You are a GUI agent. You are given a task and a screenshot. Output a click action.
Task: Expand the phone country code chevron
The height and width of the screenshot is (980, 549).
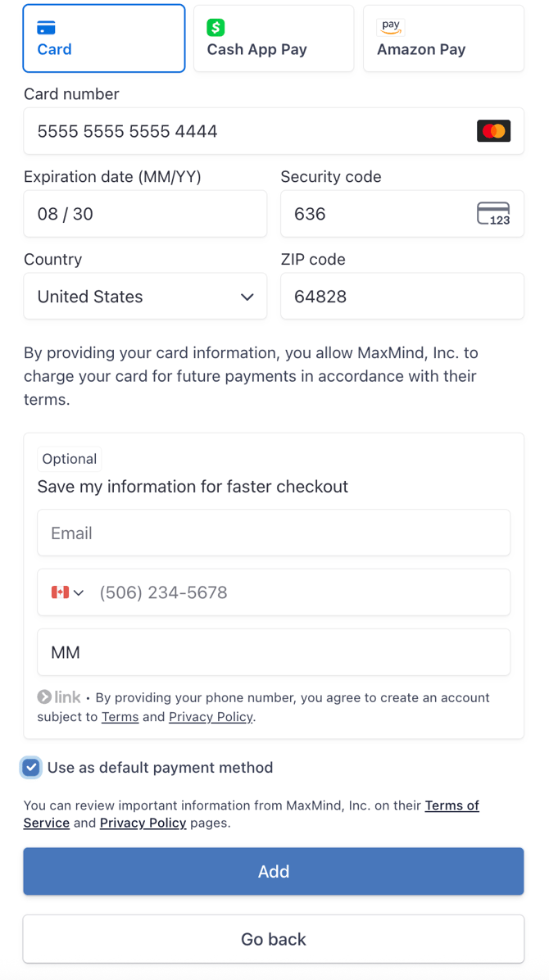point(79,592)
